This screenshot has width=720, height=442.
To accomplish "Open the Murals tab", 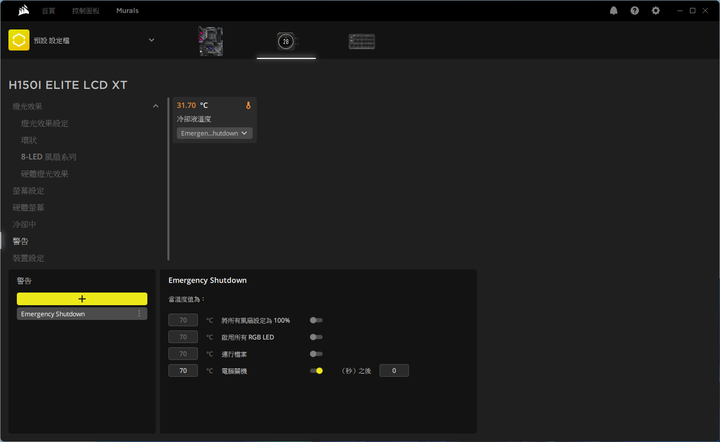I will point(127,11).
